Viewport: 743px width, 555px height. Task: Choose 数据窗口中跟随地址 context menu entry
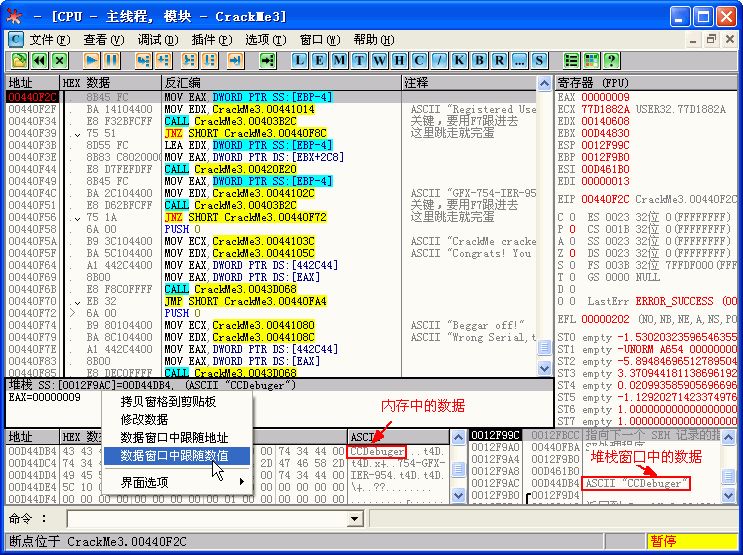click(x=177, y=437)
